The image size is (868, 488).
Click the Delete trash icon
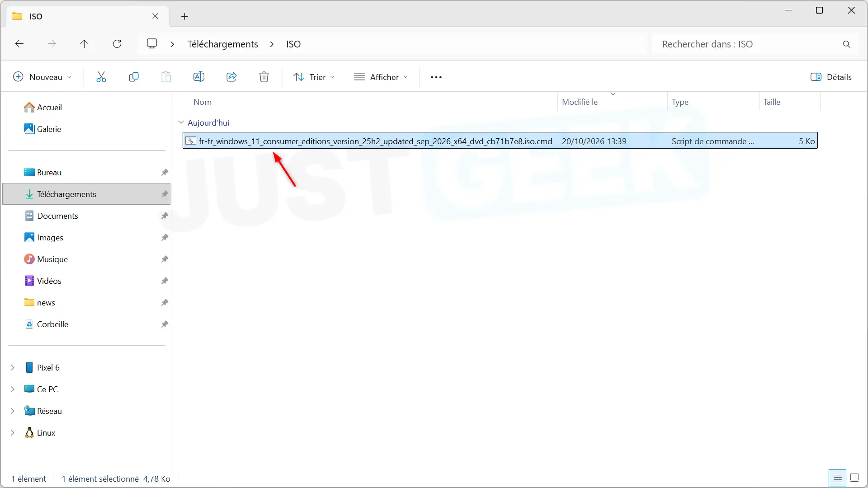(264, 77)
